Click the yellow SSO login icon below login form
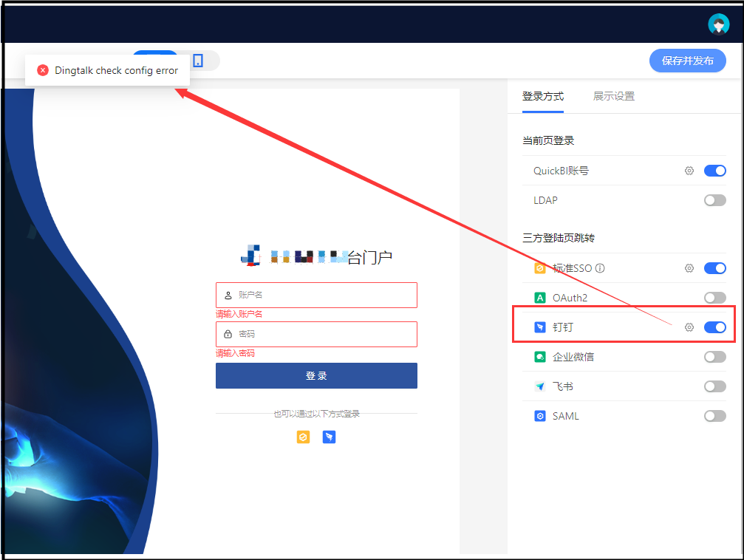This screenshot has width=744, height=560. coord(303,437)
